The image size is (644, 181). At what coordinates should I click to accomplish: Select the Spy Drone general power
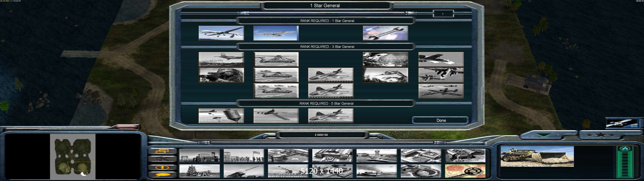pos(221,33)
